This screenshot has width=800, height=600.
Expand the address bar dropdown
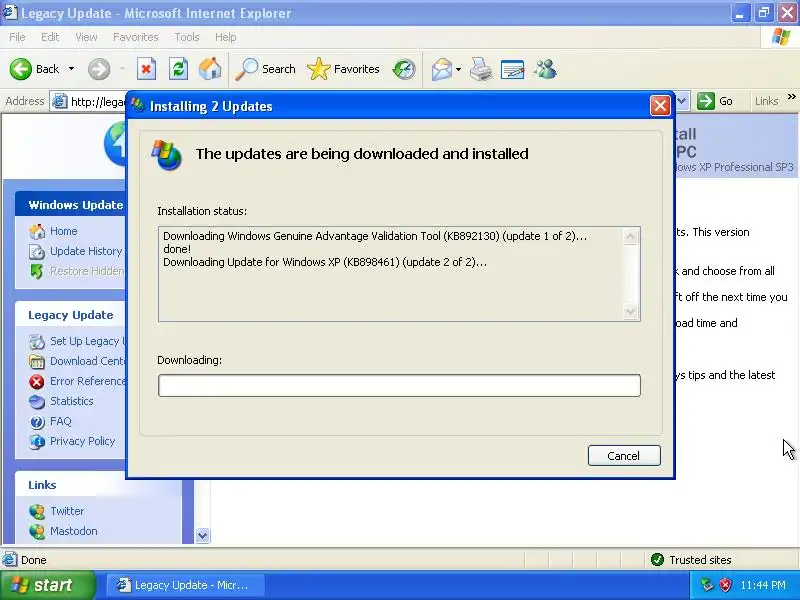pos(682,101)
